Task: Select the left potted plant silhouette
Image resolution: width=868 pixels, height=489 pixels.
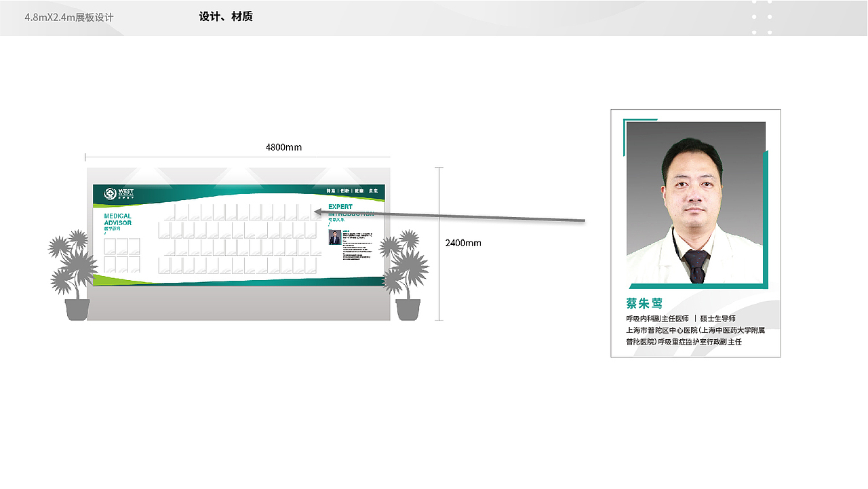Action: click(x=73, y=275)
